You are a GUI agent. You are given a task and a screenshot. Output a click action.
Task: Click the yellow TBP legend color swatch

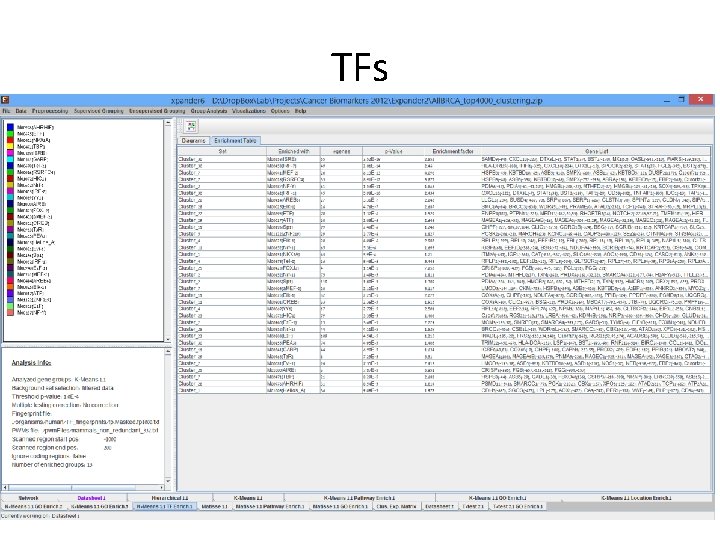point(10,146)
